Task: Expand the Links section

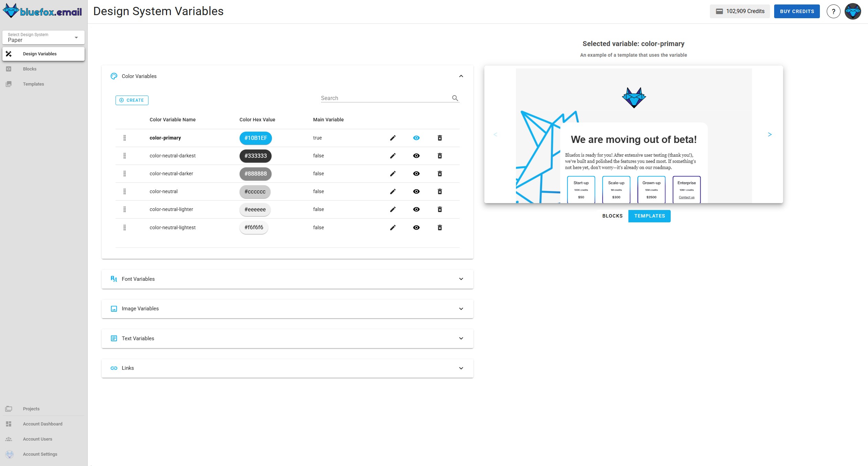Action: pos(461,368)
